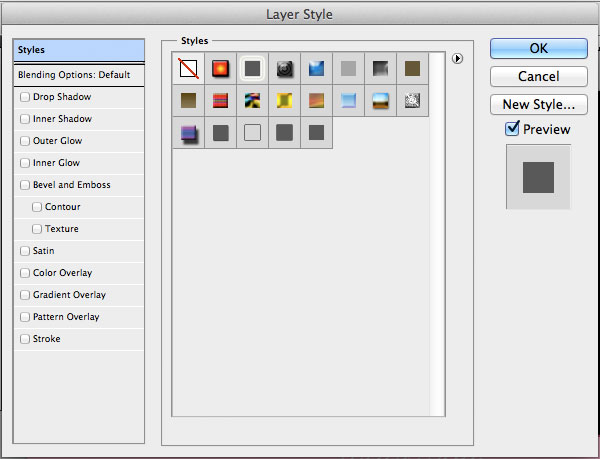Click Cancel to dismiss the dialog

click(x=539, y=76)
